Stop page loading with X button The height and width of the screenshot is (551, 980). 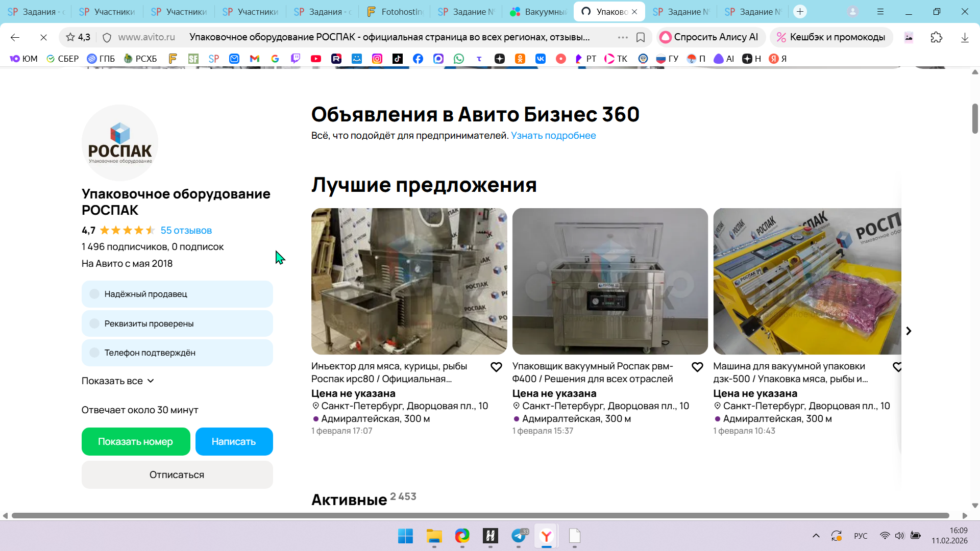pyautogui.click(x=43, y=37)
